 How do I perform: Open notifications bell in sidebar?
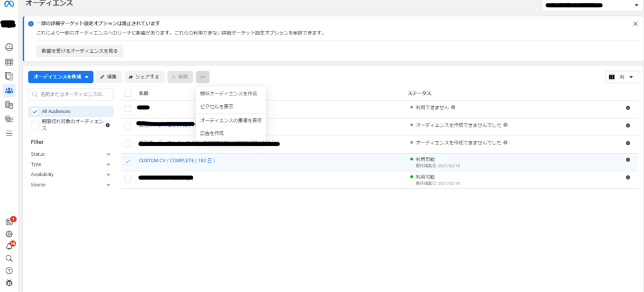point(9,246)
